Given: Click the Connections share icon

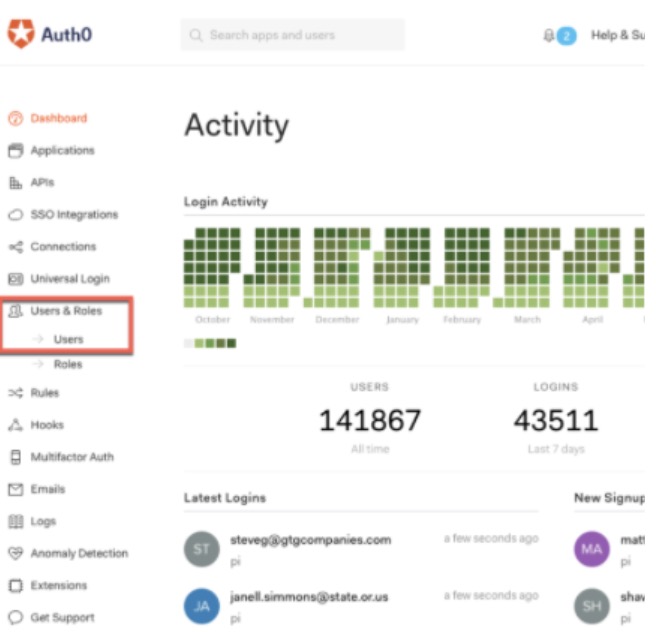Looking at the screenshot, I should [x=15, y=247].
